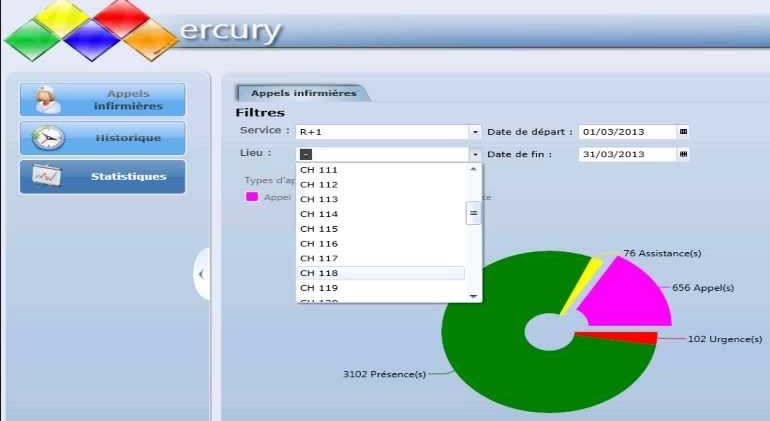Select CH 115 in the list

tap(381, 229)
